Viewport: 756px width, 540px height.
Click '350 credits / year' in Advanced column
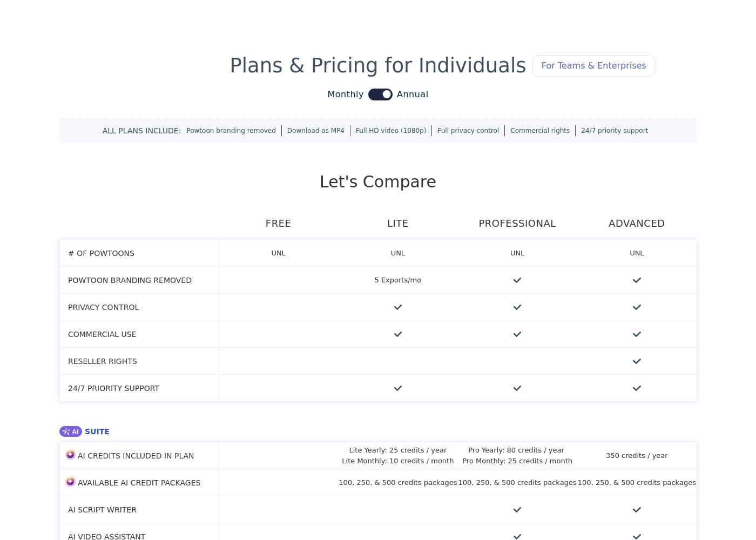(x=637, y=456)
